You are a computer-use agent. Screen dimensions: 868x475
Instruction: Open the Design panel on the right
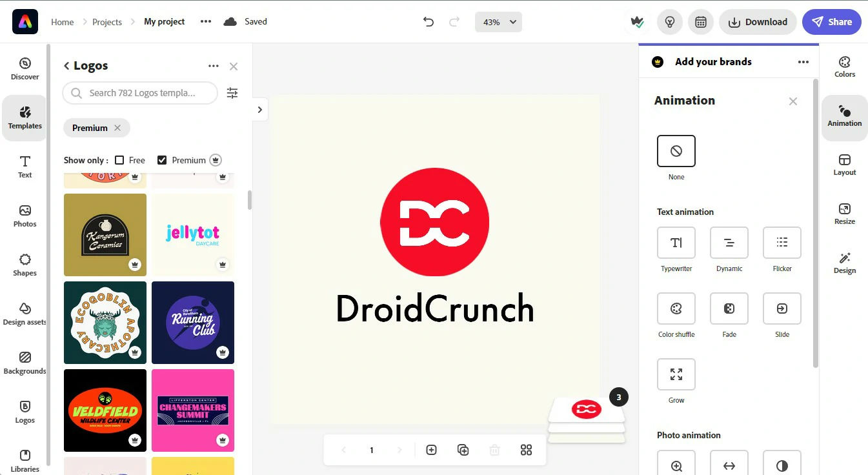pyautogui.click(x=844, y=263)
